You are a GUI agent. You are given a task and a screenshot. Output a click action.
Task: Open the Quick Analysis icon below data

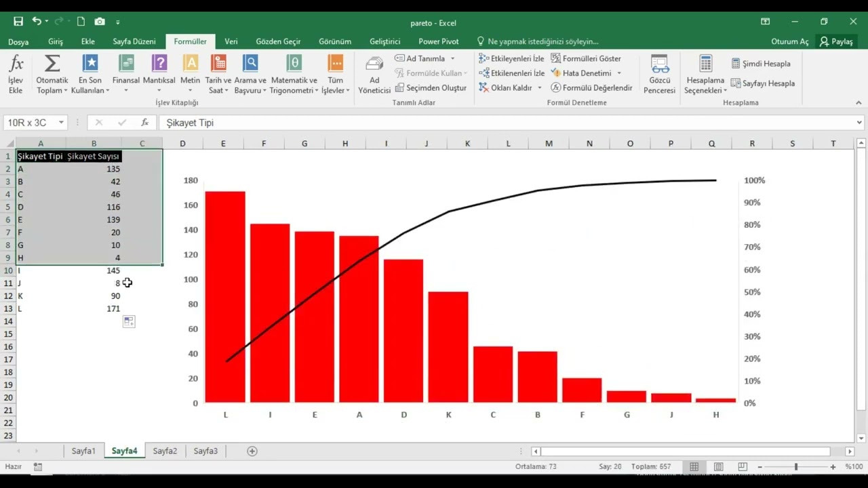tap(129, 322)
